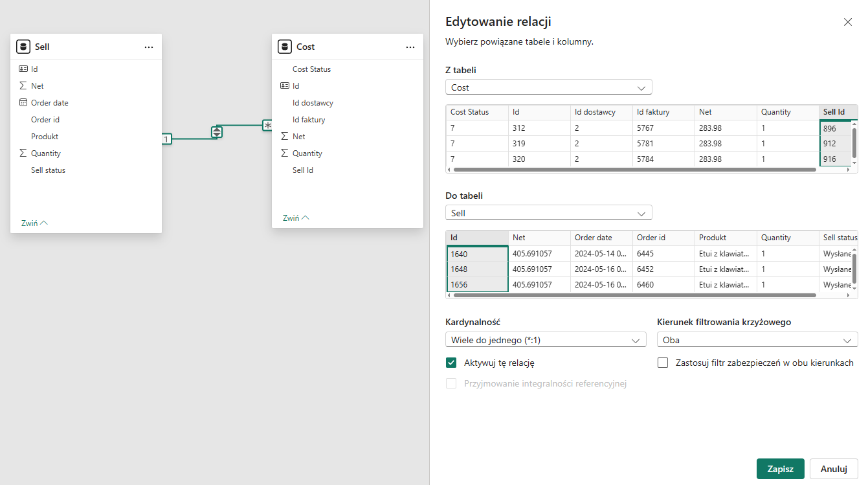The height and width of the screenshot is (485, 868).
Task: Select the 'Id dostawcy' field in the Cost card
Action: [x=313, y=102]
